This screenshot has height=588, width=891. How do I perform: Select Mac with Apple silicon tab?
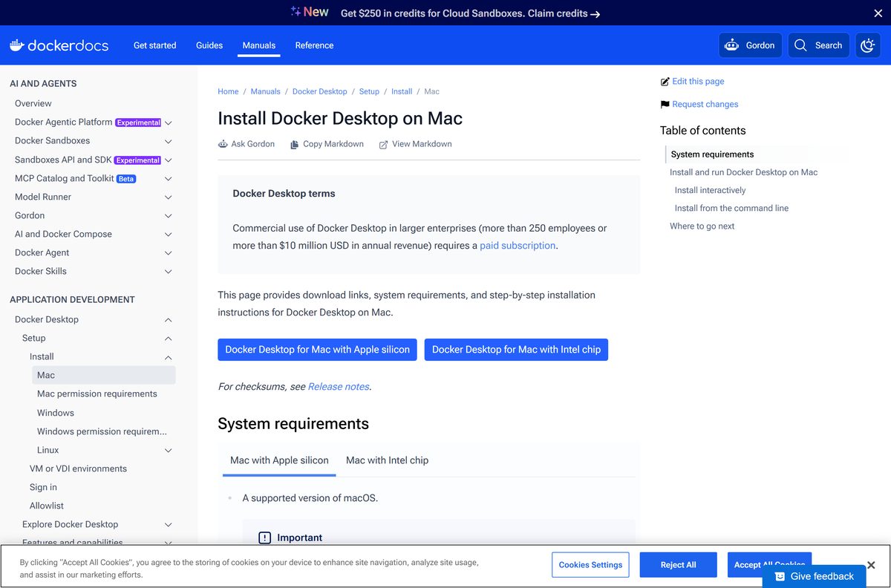point(279,460)
